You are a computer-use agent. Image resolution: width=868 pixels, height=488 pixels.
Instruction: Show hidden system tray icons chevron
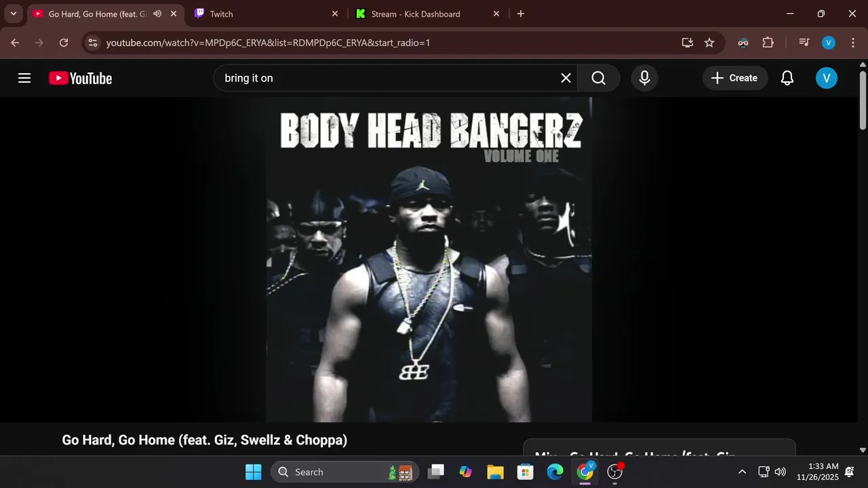pos(742,472)
